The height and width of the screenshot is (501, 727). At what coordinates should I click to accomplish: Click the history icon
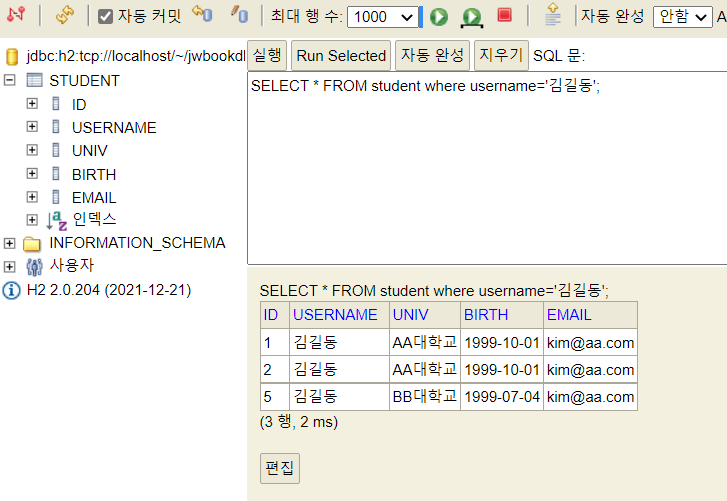[553, 14]
